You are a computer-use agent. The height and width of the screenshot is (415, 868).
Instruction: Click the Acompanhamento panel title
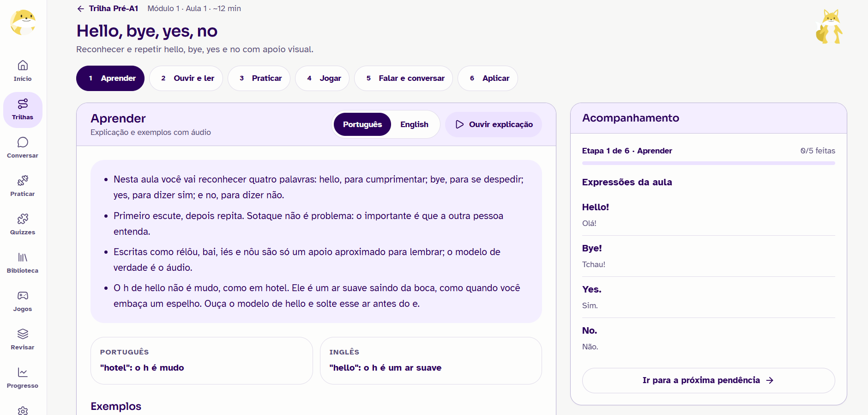631,118
